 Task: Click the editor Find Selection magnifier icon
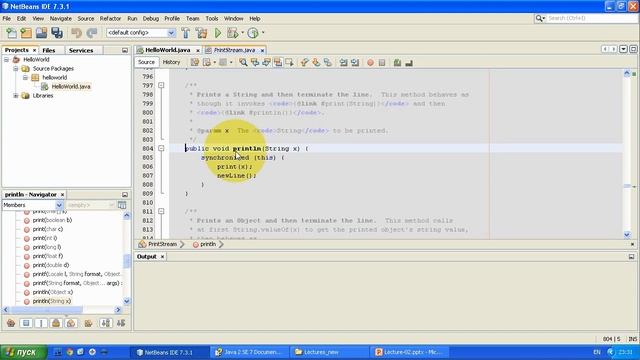click(x=243, y=62)
